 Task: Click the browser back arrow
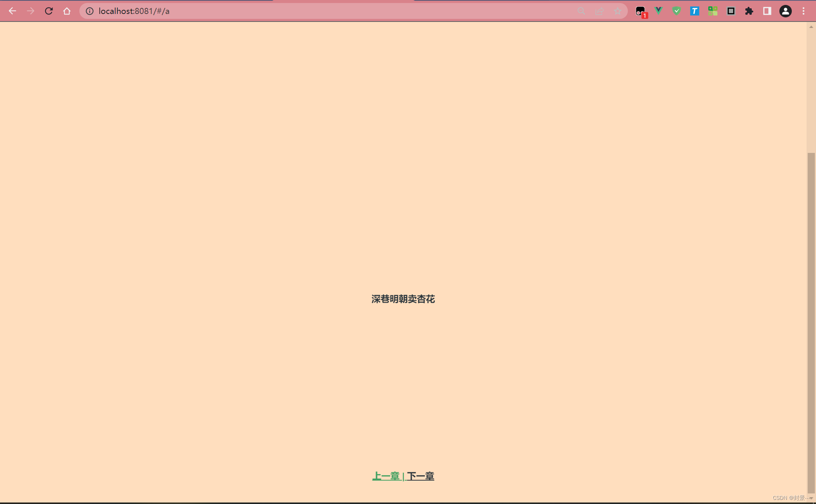pyautogui.click(x=12, y=11)
